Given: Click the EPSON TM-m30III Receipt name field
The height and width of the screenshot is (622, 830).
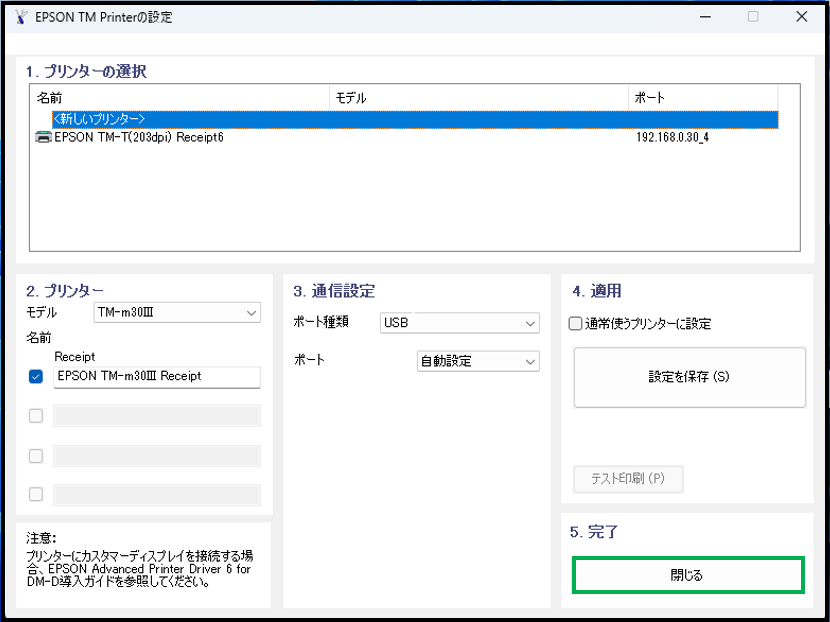Looking at the screenshot, I should pyautogui.click(x=156, y=377).
